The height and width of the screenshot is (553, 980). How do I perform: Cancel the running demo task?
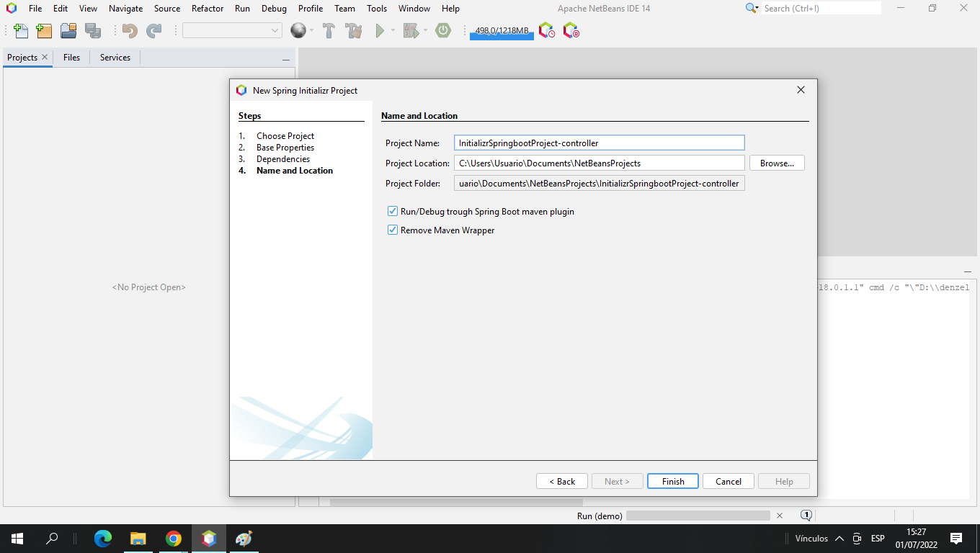pyautogui.click(x=779, y=516)
